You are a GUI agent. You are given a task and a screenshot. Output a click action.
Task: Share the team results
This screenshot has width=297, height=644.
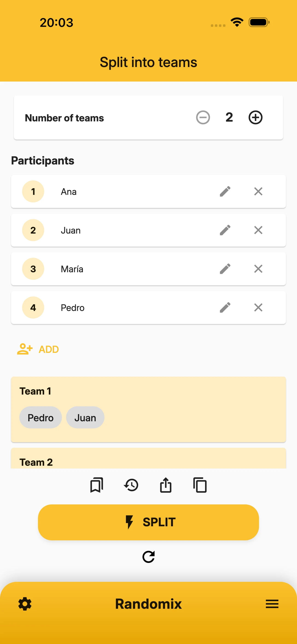[x=166, y=485]
